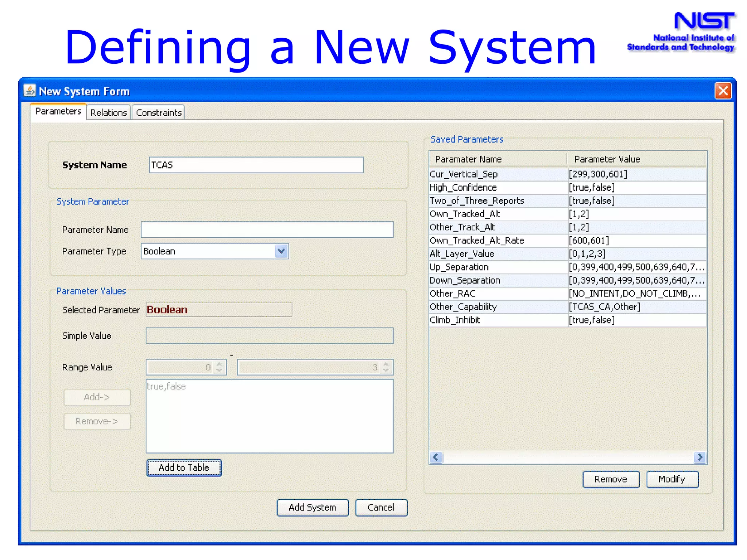Click the Remove-> button

[97, 421]
